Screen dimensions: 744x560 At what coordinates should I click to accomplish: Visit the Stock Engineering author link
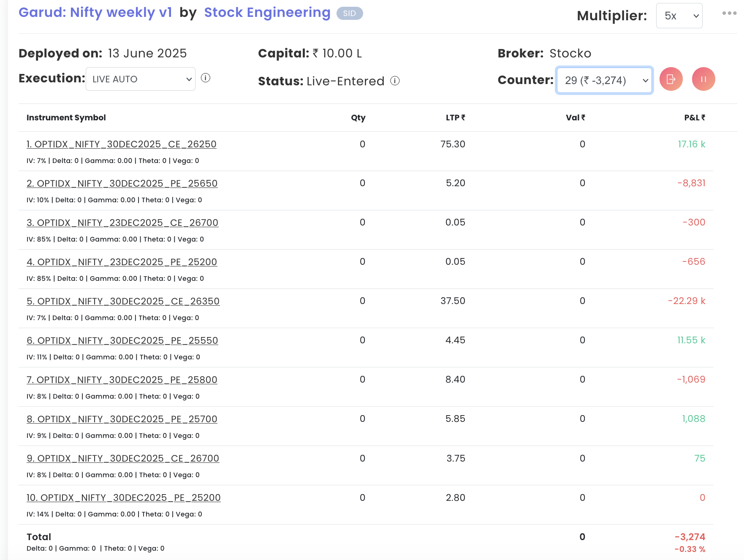pyautogui.click(x=267, y=13)
